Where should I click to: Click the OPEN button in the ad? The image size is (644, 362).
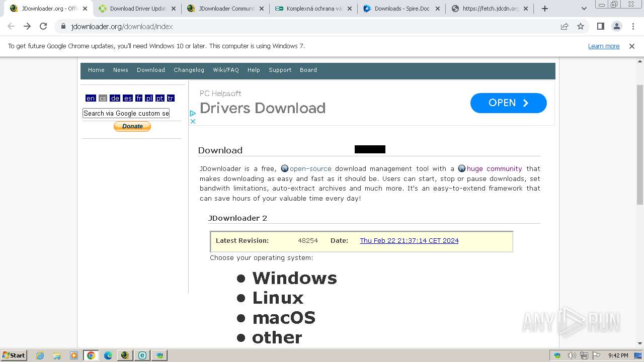pos(508,103)
